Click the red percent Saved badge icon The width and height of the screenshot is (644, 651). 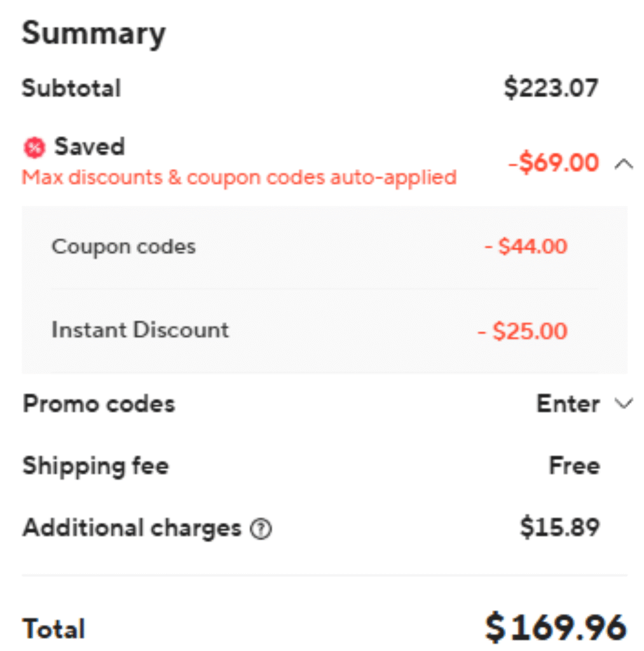[34, 148]
